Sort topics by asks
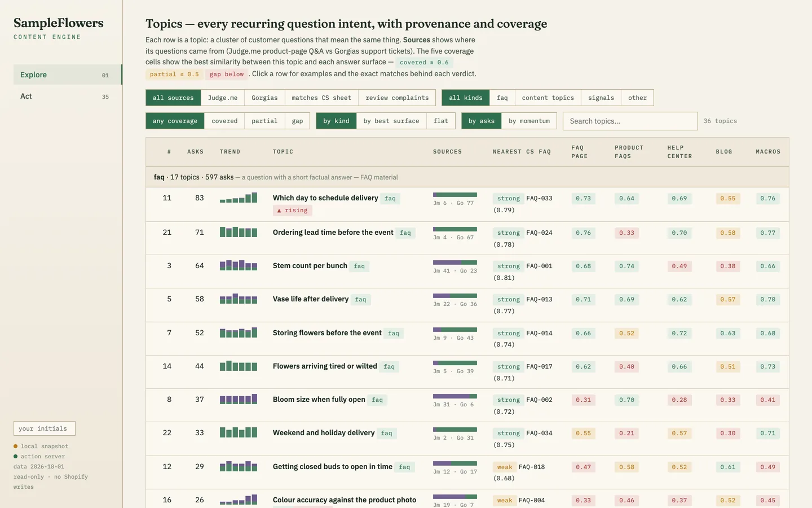Image resolution: width=812 pixels, height=508 pixels. click(x=482, y=121)
